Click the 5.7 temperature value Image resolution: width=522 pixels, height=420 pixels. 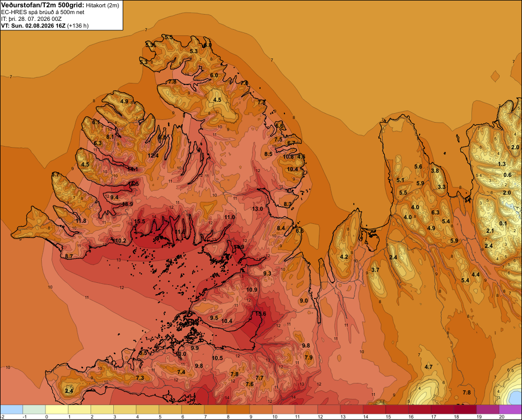click(x=55, y=174)
